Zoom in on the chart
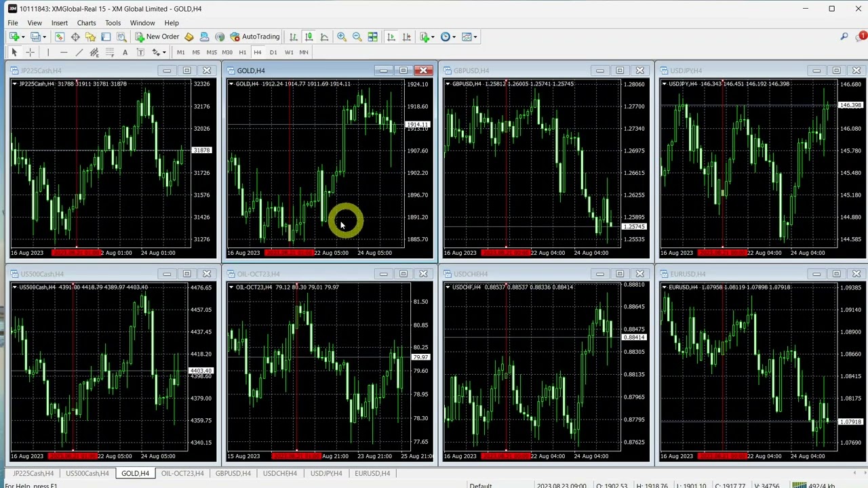 (342, 37)
